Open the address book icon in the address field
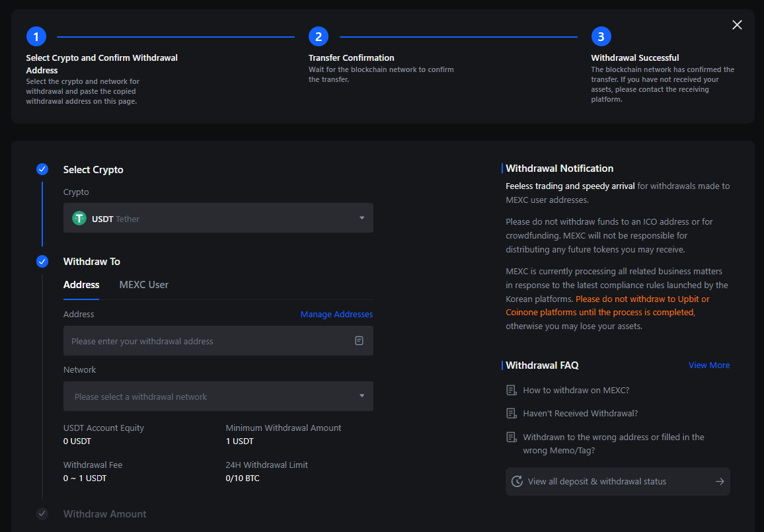The image size is (764, 532). pyautogui.click(x=359, y=340)
